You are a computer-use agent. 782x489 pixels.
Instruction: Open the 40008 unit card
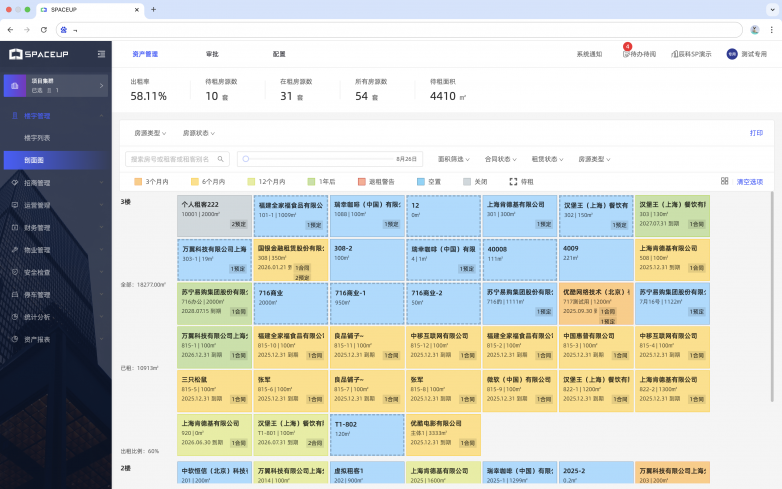click(x=520, y=260)
